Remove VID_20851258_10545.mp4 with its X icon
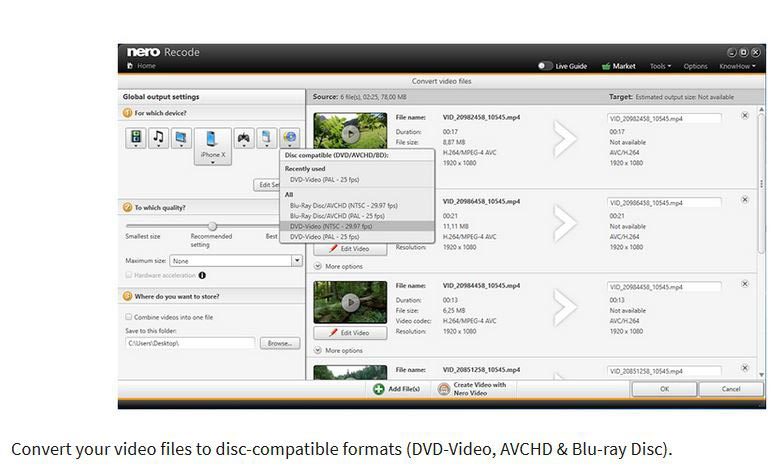 [745, 368]
